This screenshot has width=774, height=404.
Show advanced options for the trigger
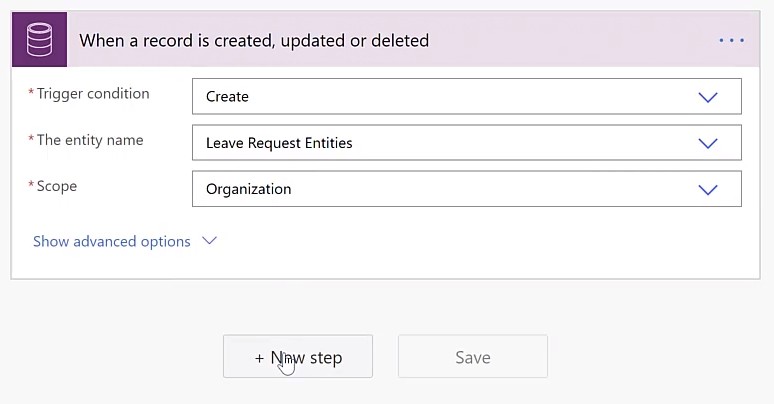tap(112, 241)
